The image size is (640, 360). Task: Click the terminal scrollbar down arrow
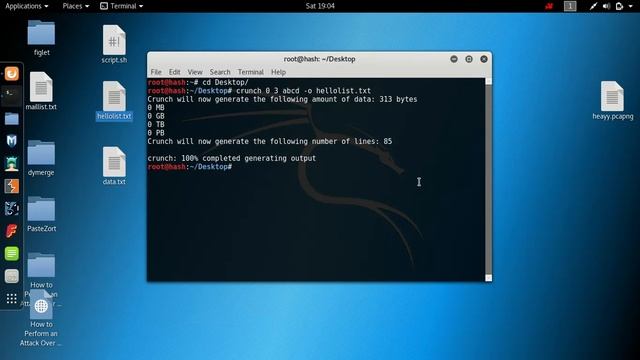tap(488, 278)
